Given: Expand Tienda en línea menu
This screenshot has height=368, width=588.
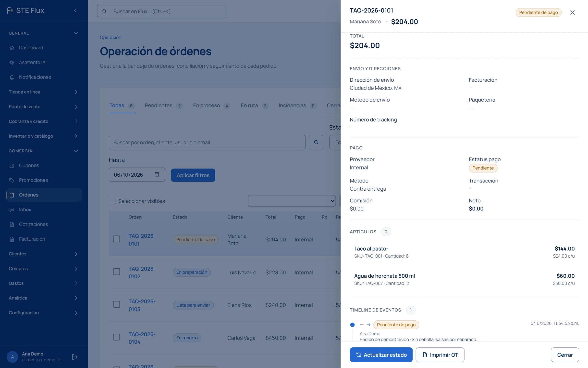Looking at the screenshot, I should pyautogui.click(x=44, y=92).
